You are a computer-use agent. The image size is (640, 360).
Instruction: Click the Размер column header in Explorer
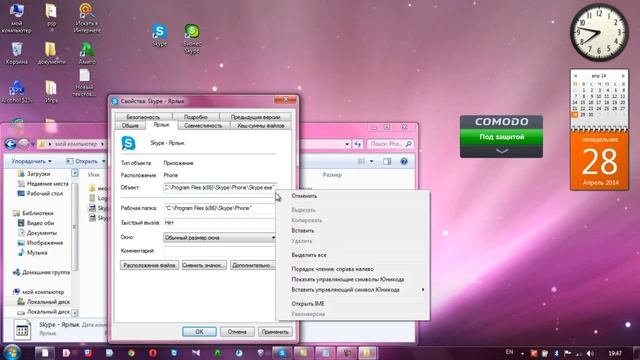pos(332,175)
